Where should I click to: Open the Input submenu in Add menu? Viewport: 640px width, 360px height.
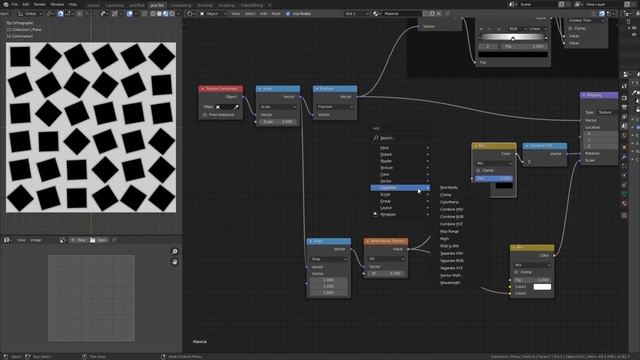(x=400, y=148)
